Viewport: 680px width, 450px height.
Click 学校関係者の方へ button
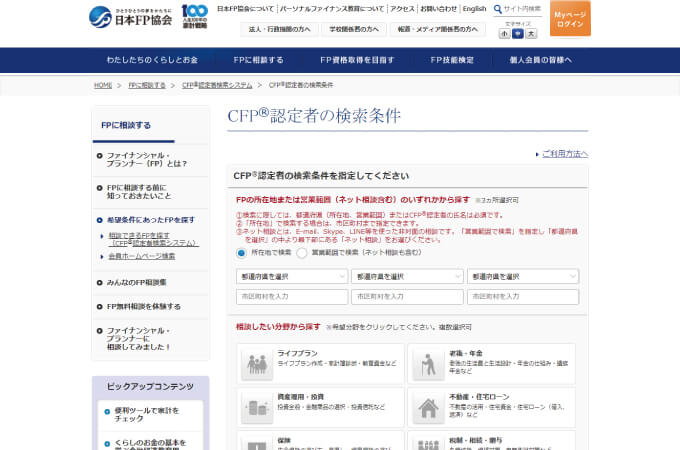pos(354,29)
